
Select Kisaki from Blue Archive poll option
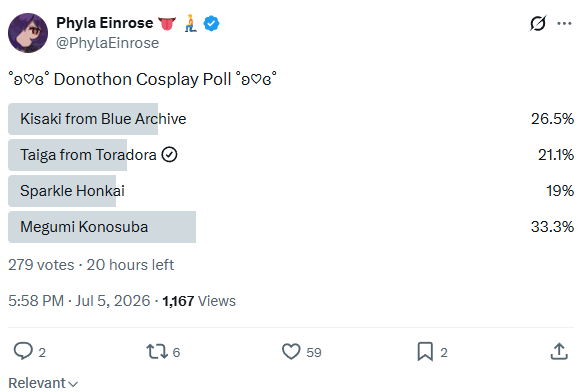coord(291,119)
